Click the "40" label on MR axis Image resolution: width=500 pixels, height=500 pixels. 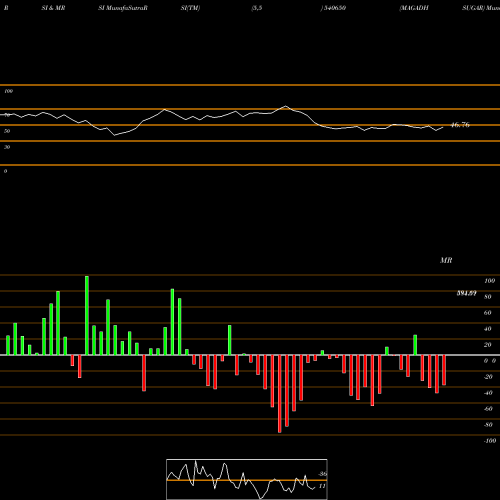[x=488, y=329]
